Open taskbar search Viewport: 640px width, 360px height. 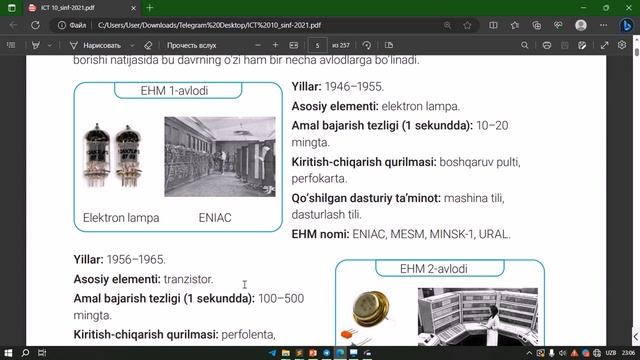click(25, 353)
